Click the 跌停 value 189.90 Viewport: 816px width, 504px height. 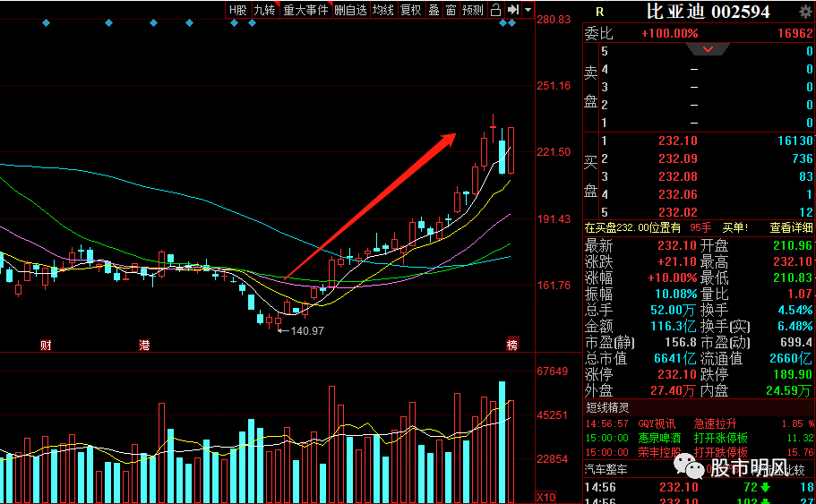click(x=792, y=374)
